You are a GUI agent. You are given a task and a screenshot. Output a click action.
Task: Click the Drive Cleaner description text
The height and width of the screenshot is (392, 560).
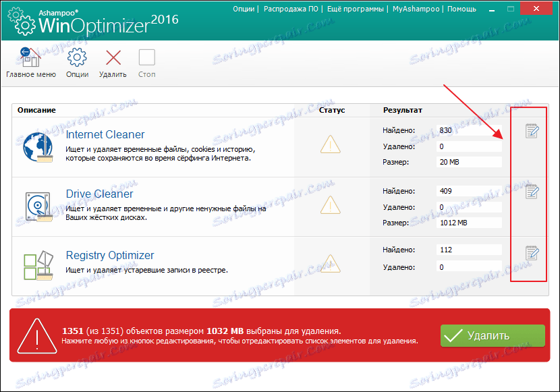[x=166, y=213]
